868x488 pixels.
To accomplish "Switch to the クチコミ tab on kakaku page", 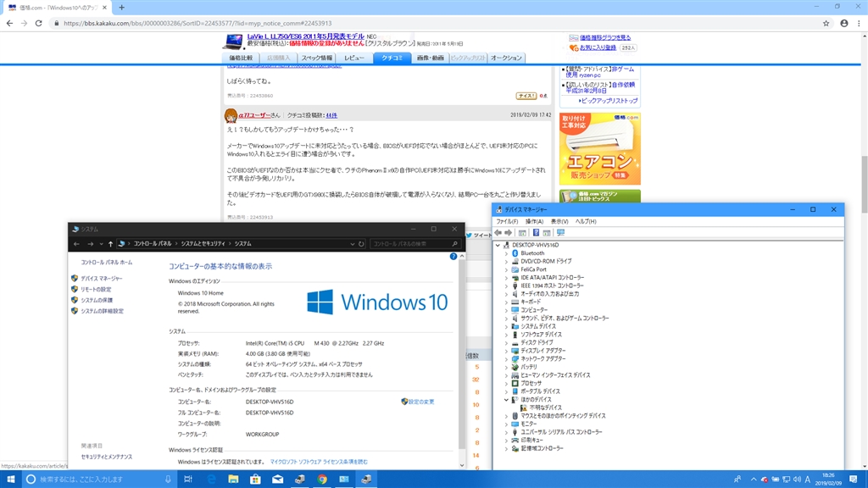I will click(392, 58).
